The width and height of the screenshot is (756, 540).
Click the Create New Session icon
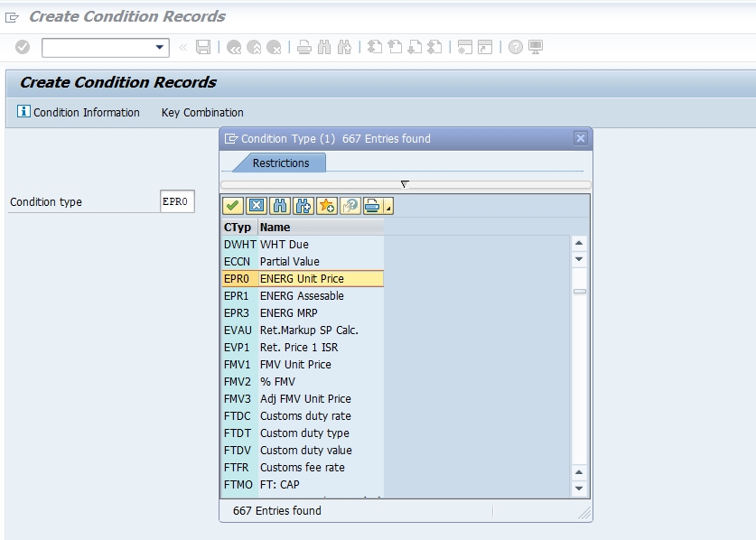coord(465,47)
